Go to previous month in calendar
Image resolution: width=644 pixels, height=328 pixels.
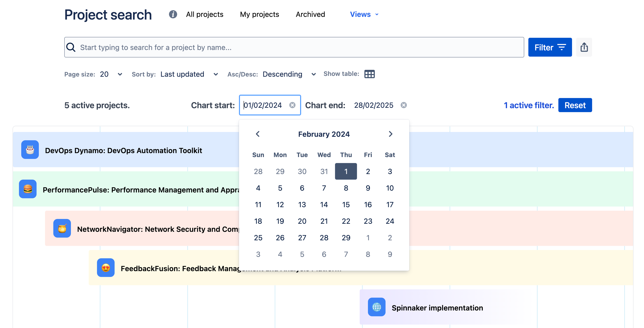click(258, 134)
